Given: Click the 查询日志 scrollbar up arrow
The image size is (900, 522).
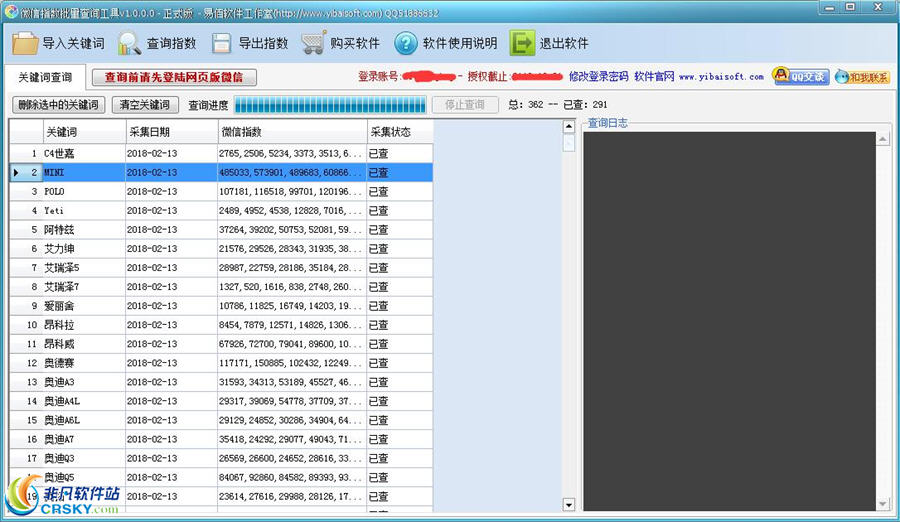Looking at the screenshot, I should click(x=883, y=139).
